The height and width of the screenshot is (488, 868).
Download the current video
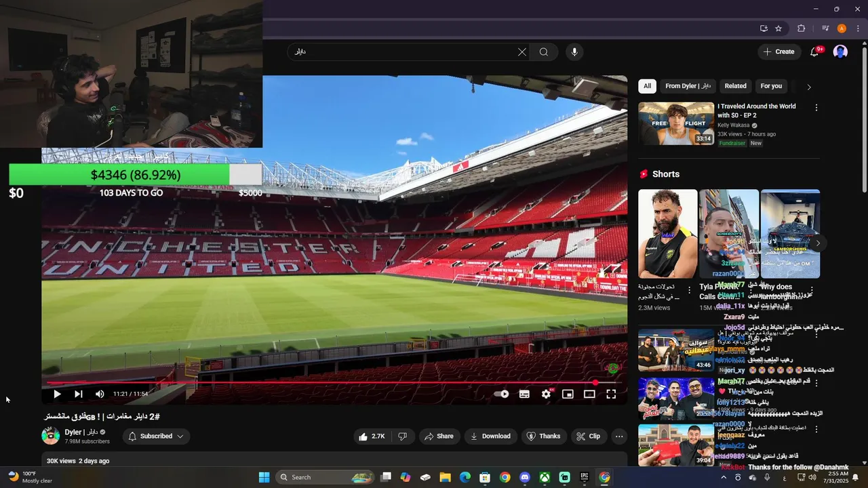[491, 436]
